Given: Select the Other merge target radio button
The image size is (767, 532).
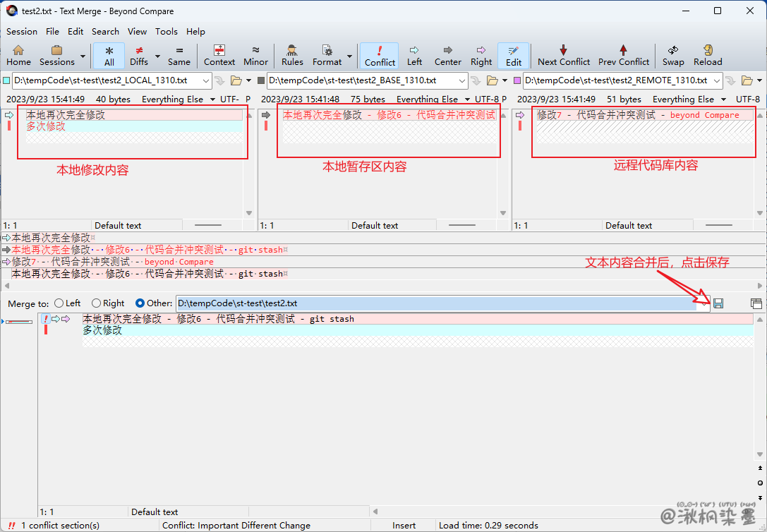Looking at the screenshot, I should click(x=140, y=303).
